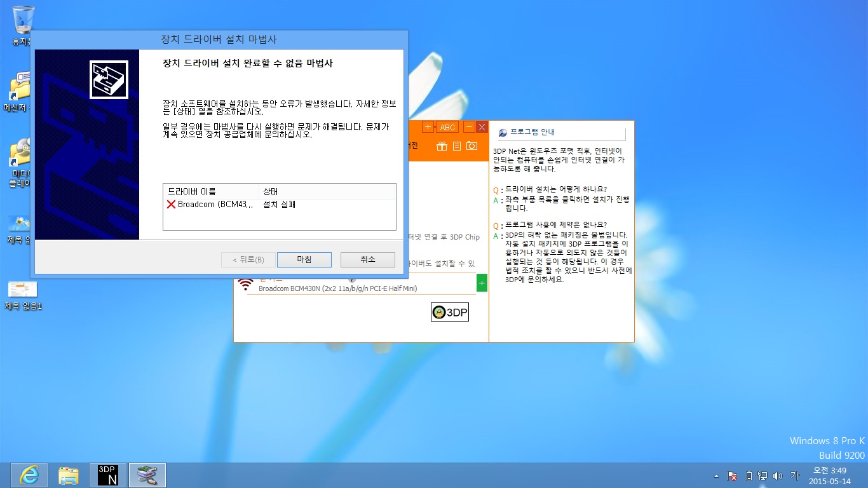Click the 마침 (Finish) button
Screen dimensions: 868x488
point(304,260)
